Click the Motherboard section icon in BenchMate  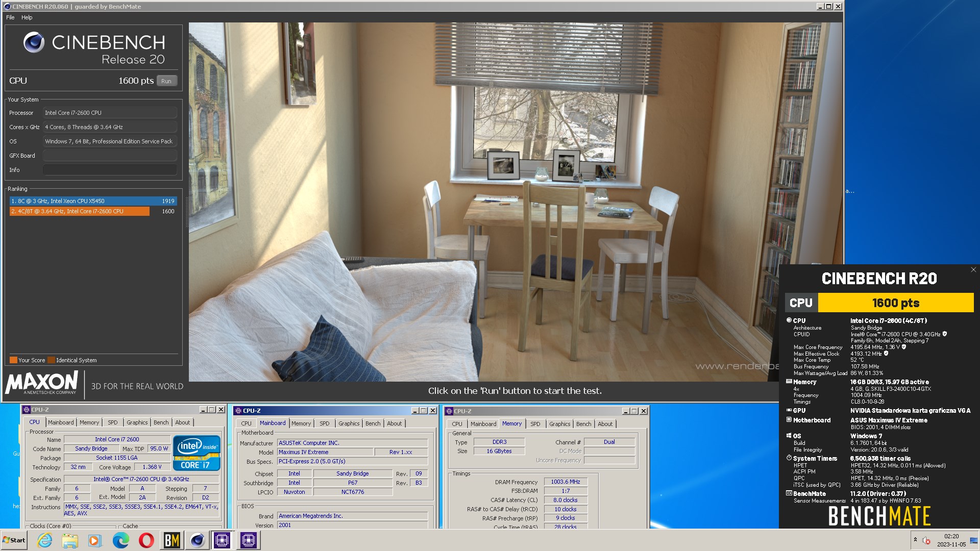[789, 420]
